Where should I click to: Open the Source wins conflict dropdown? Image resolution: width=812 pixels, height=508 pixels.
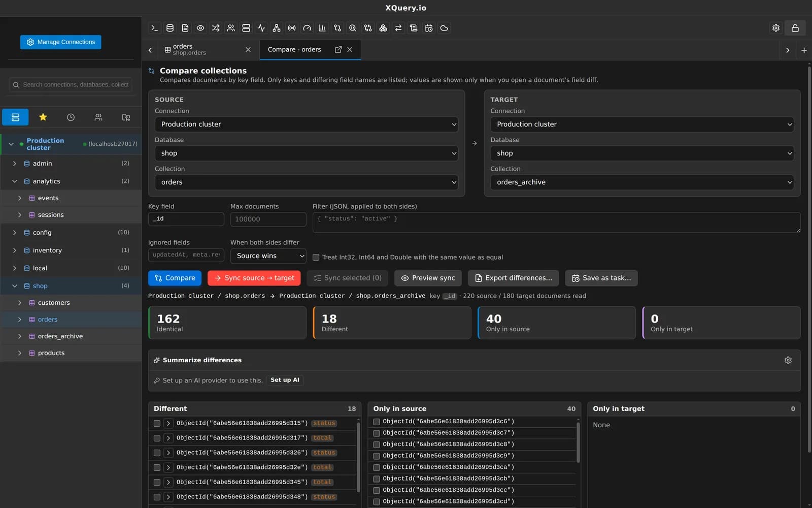point(268,256)
